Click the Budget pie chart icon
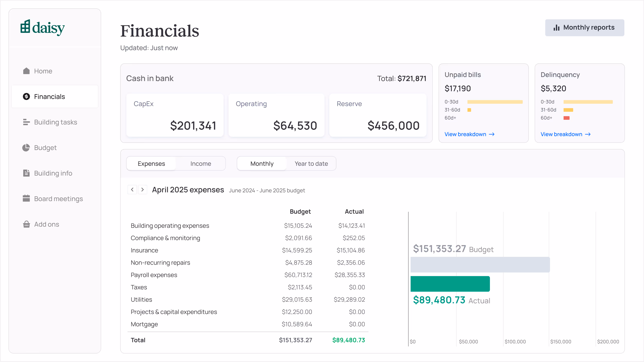 coord(26,148)
